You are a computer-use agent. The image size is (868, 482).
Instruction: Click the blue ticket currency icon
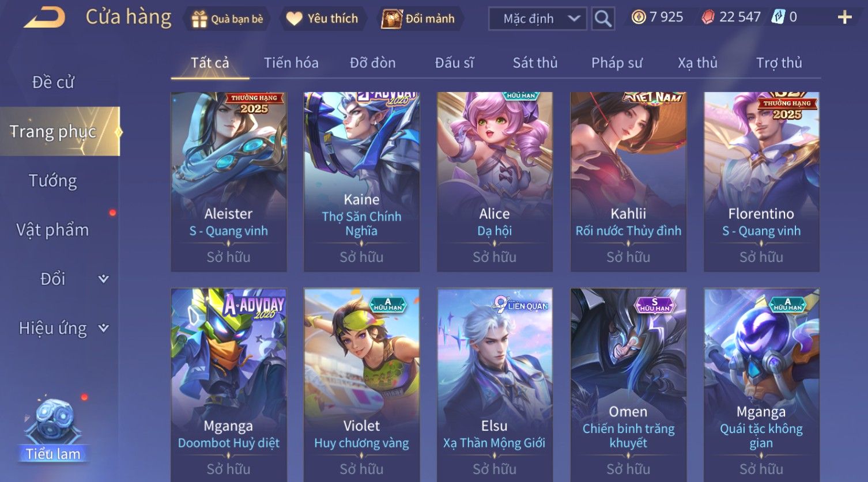point(779,17)
